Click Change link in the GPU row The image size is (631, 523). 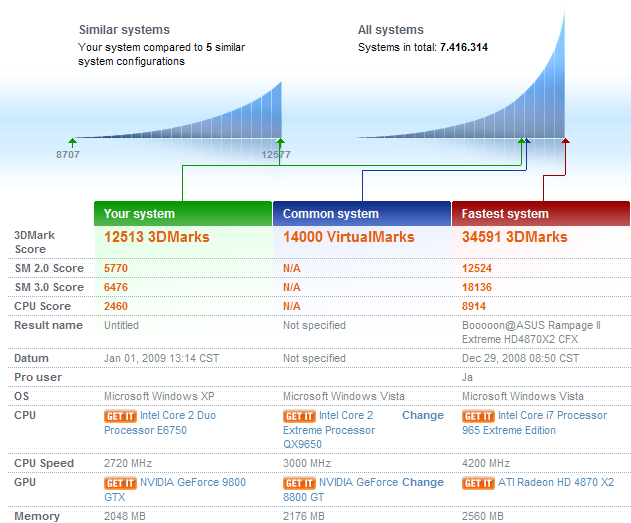click(423, 482)
